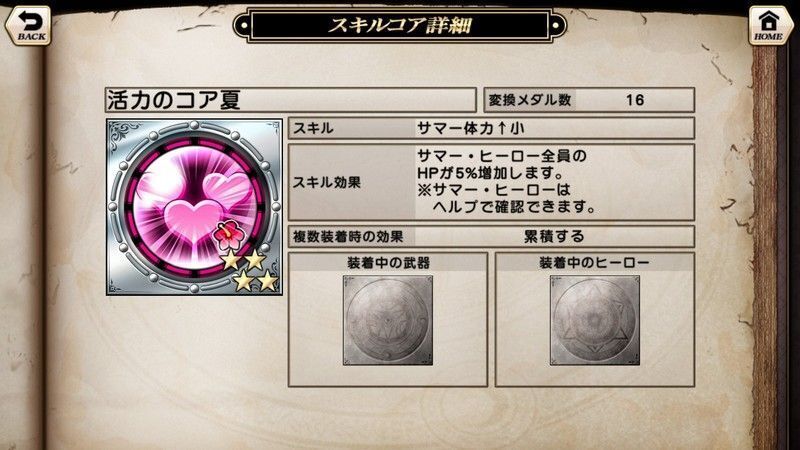Select the 累積する value field

pyautogui.click(x=555, y=236)
